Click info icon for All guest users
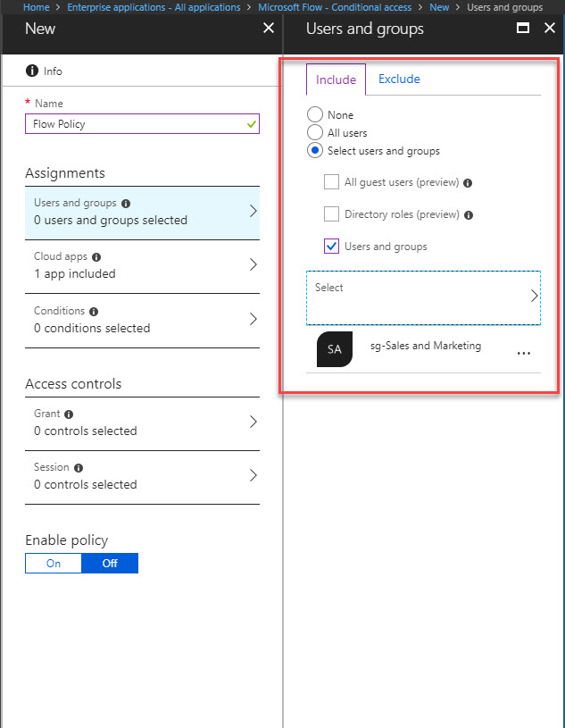The image size is (565, 728). point(468,183)
